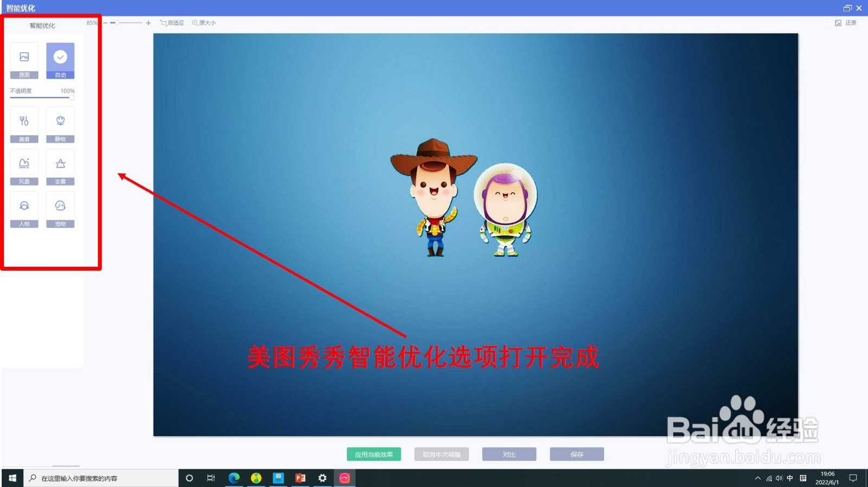Click the IME keyboard tray icon
868x487 pixels.
click(x=803, y=478)
